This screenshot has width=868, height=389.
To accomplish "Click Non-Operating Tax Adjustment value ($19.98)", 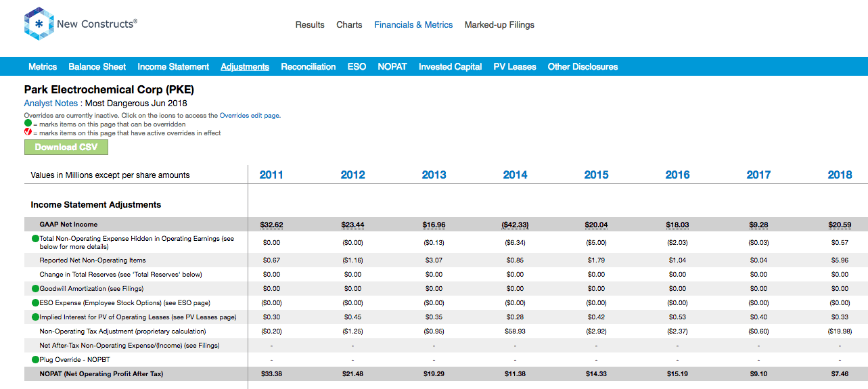I will (x=840, y=331).
